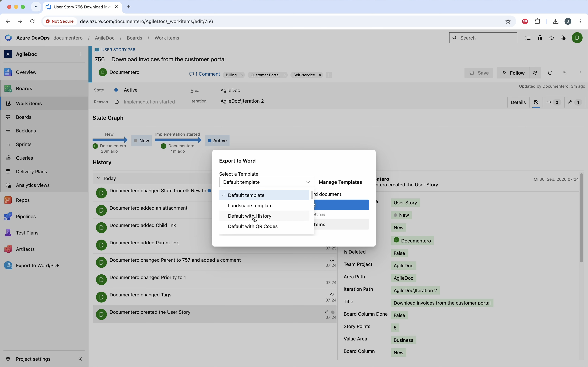Open work item more actions menu

(x=580, y=73)
